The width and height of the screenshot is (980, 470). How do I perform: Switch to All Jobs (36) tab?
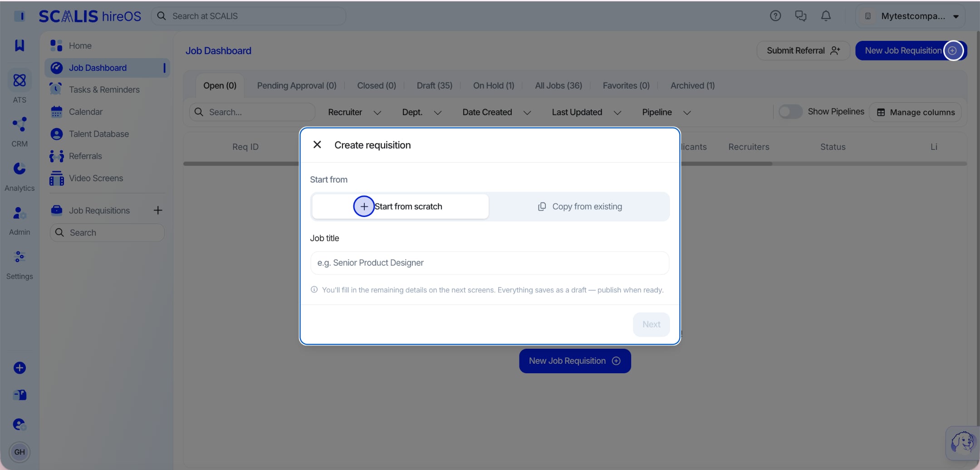point(559,85)
